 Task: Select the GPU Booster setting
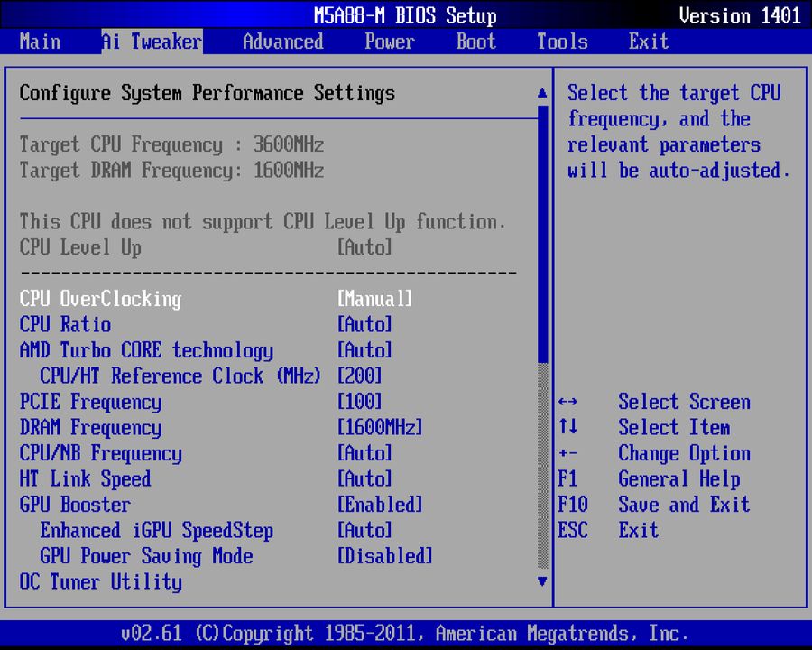(x=75, y=505)
